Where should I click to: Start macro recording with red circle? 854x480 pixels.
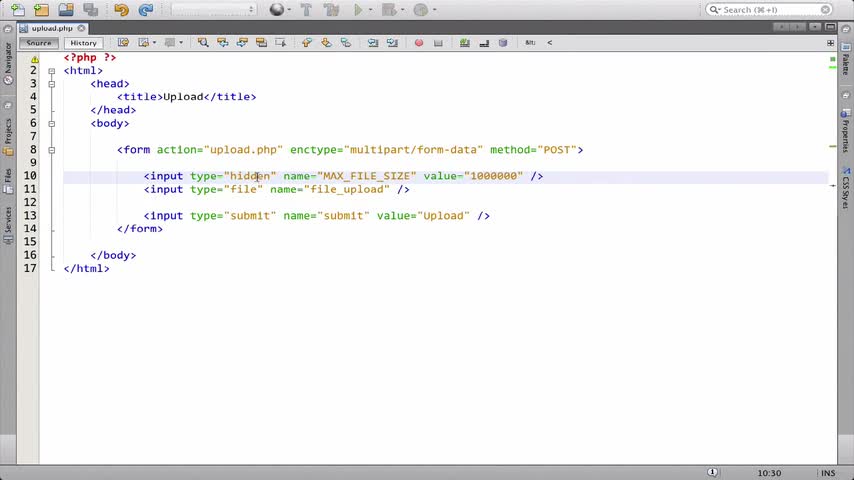(419, 42)
